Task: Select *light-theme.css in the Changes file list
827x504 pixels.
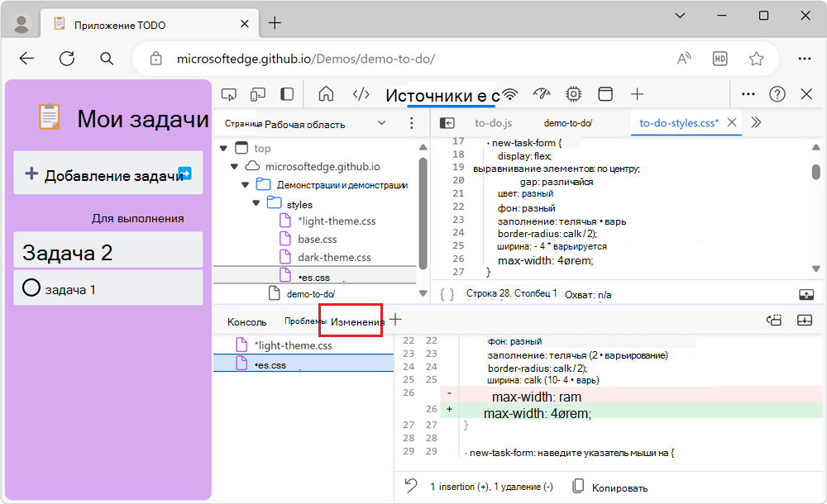Action: pos(293,345)
